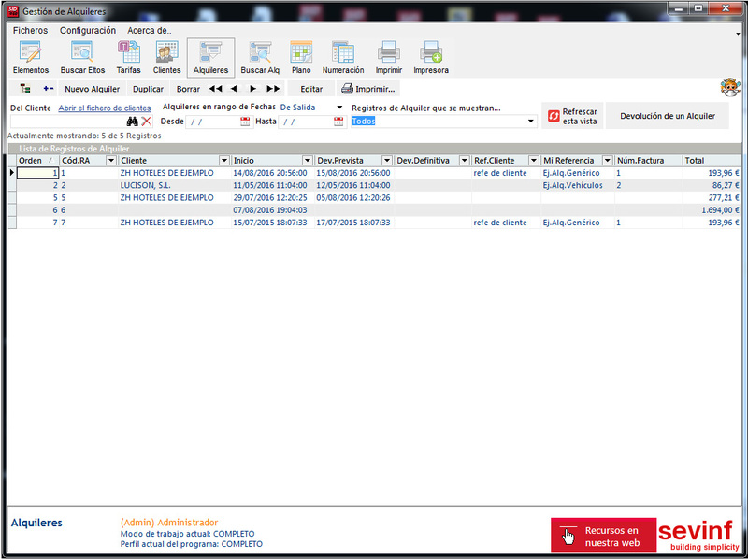Click the 86,27 € total cell
The height and width of the screenshot is (560, 748).
[712, 185]
